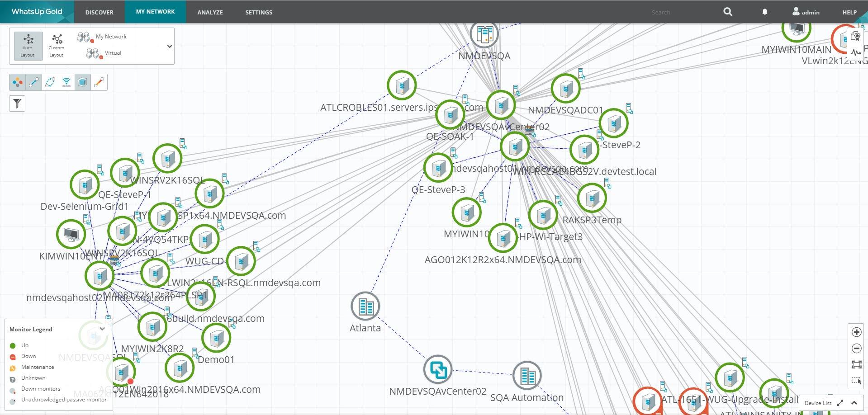Open the DISCOVER menu
The width and height of the screenshot is (868, 415).
point(100,12)
